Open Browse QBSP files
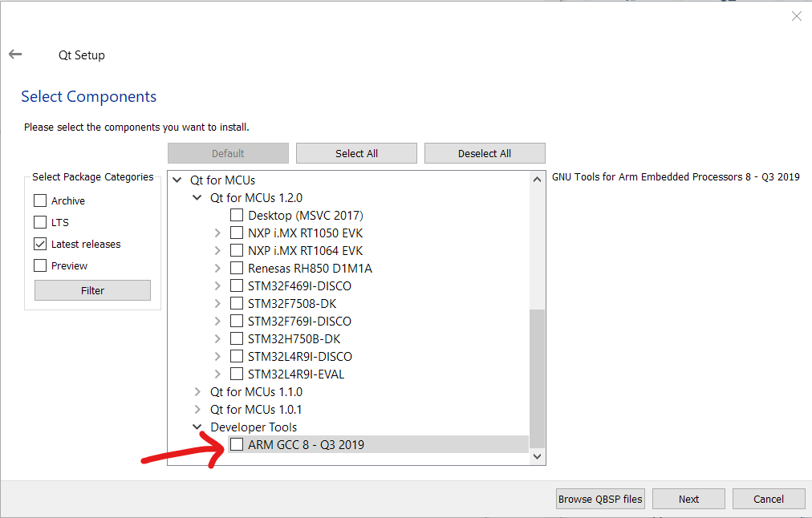 click(600, 499)
